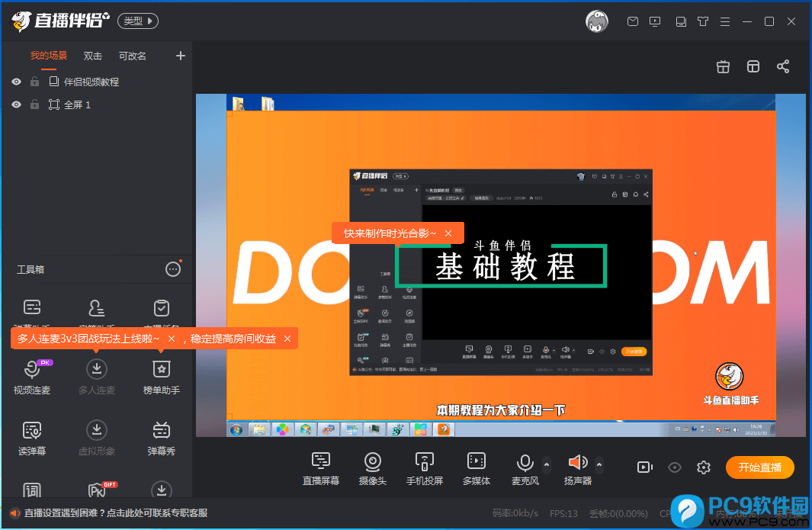Screen dimensions: 812x530
Task: Open the 小窗 window mode icon in title bar
Action: pos(681,21)
